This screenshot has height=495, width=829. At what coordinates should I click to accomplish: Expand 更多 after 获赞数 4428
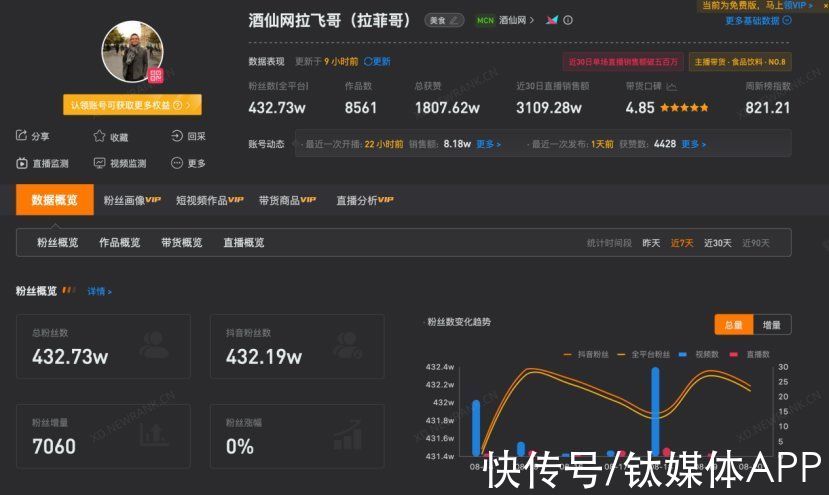click(693, 144)
